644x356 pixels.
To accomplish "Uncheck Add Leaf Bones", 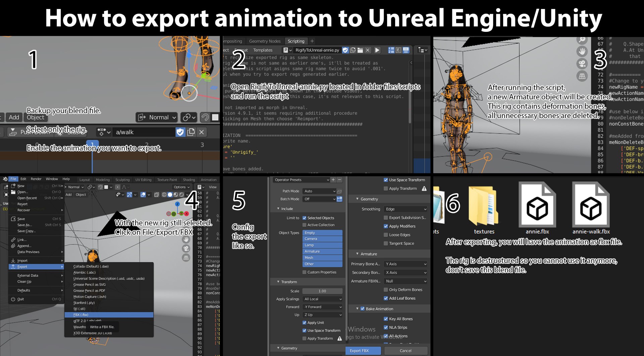I will (386, 298).
